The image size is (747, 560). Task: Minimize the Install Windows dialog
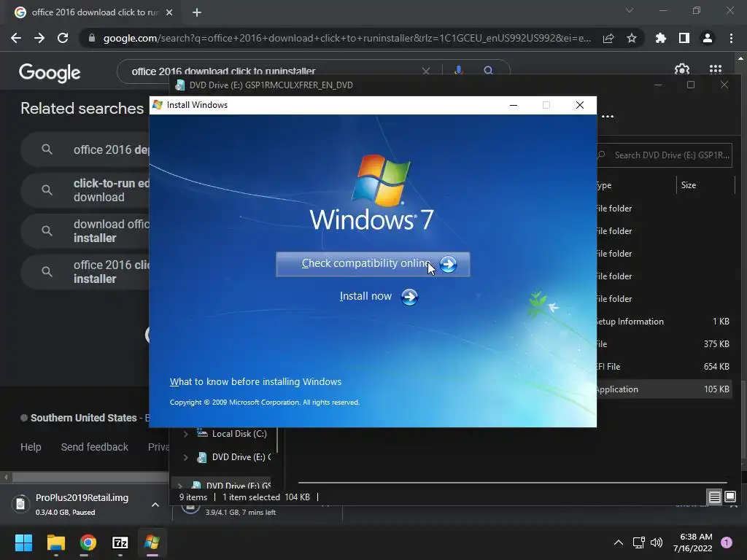(x=514, y=105)
